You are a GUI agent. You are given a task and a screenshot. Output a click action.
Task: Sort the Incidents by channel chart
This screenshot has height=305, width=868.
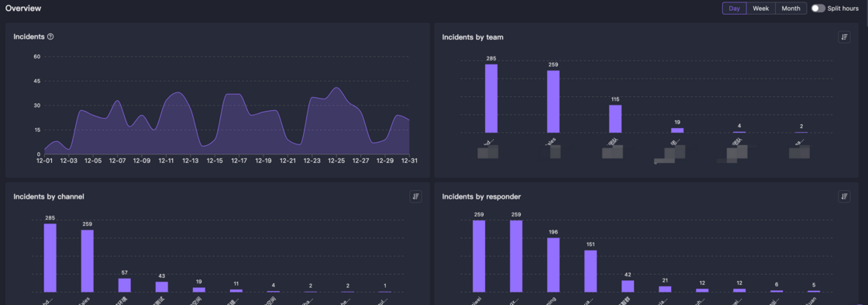415,196
